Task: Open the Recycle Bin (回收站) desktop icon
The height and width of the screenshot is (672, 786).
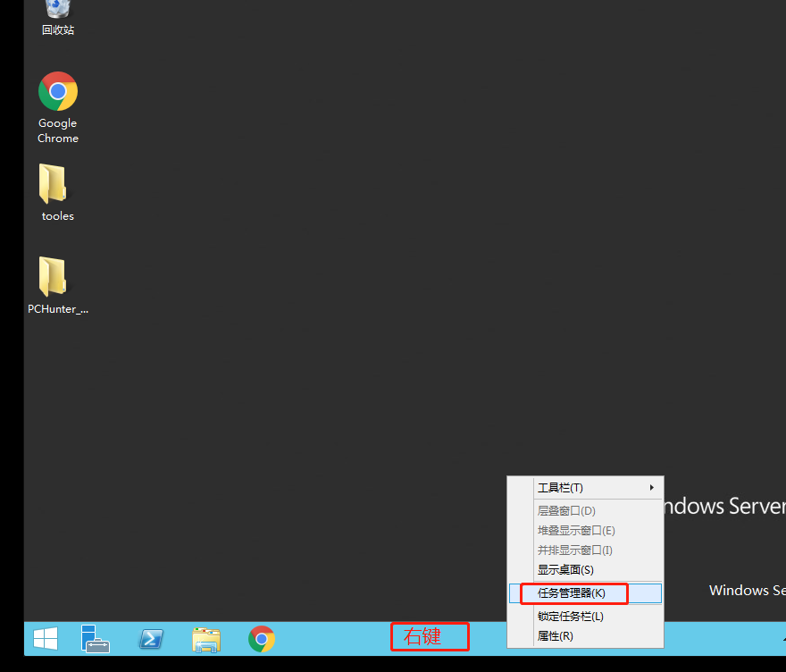Action: tap(58, 13)
